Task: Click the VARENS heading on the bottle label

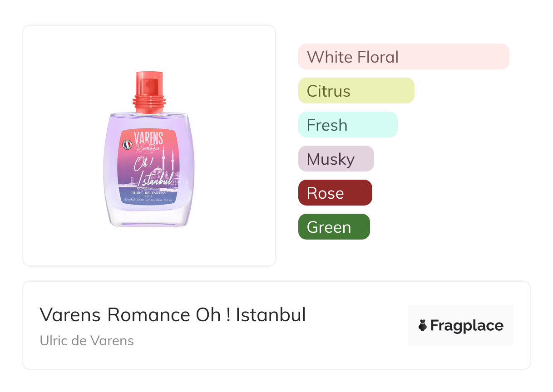Action: click(x=148, y=137)
